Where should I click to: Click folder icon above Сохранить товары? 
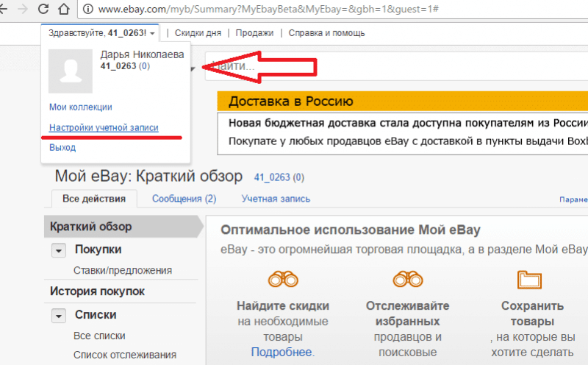tap(529, 280)
